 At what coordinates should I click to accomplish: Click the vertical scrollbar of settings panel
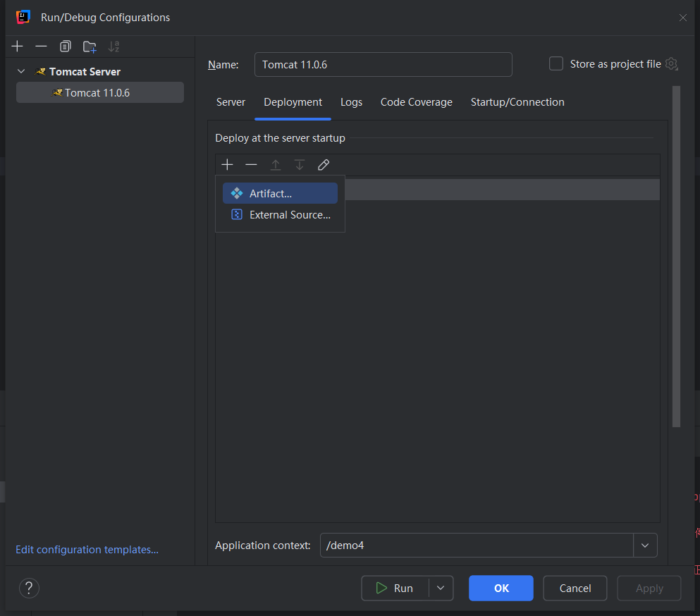tap(676, 257)
